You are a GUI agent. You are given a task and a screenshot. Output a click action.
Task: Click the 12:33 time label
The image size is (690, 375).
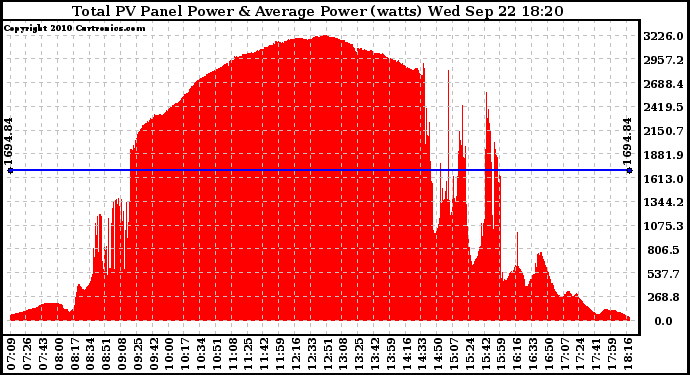coord(310,355)
